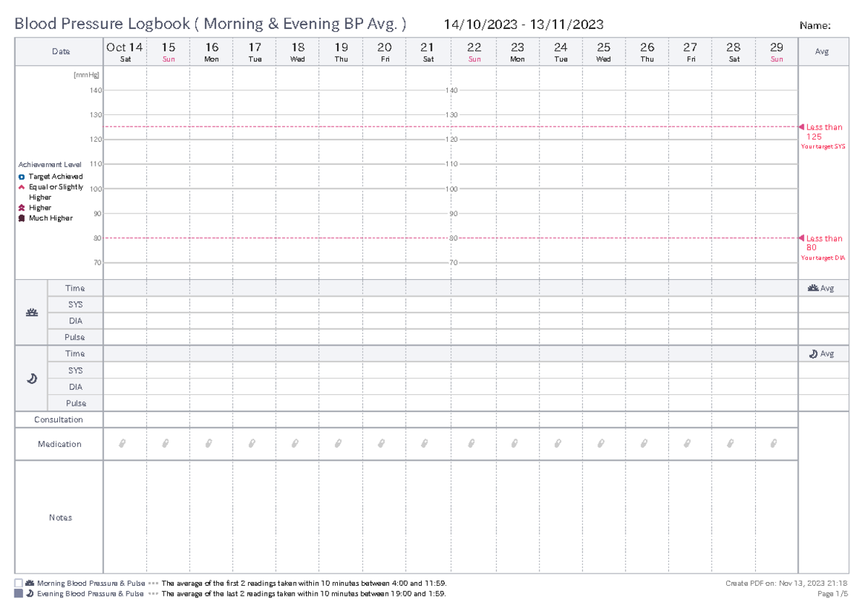The width and height of the screenshot is (868, 614).
Task: Click the Much Higher achievement level icon
Action: coord(22,218)
